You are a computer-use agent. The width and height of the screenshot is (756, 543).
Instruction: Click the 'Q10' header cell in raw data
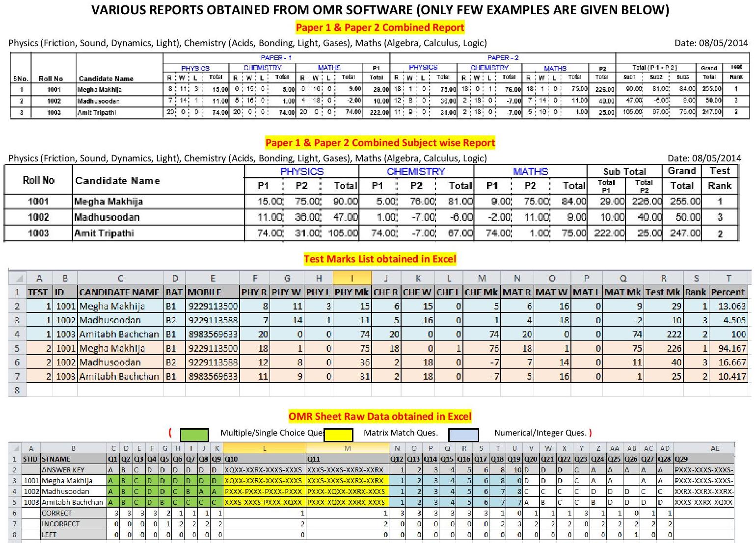(x=265, y=459)
